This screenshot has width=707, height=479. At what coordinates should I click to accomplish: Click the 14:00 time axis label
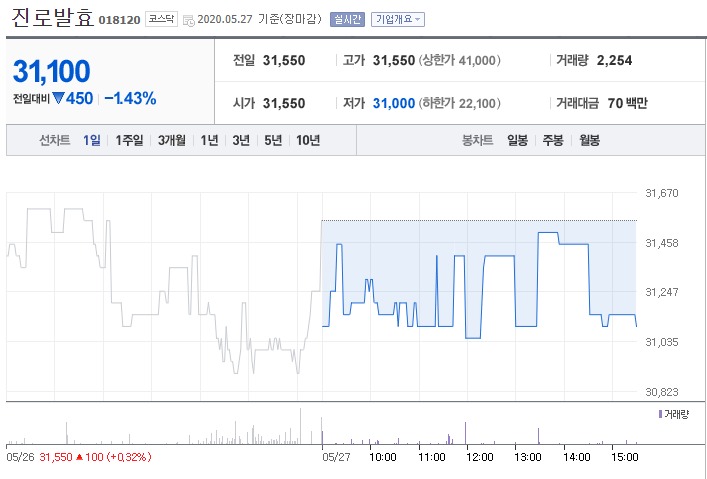(577, 457)
